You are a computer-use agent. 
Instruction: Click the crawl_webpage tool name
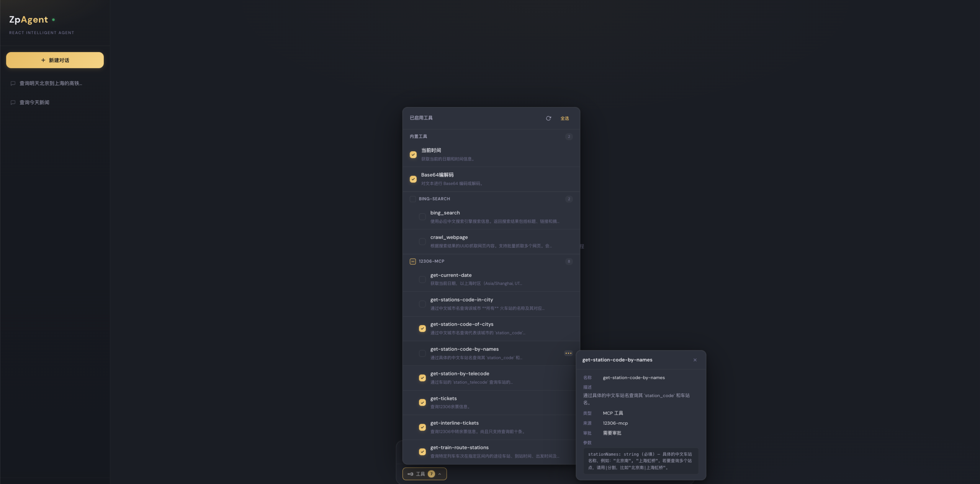449,237
